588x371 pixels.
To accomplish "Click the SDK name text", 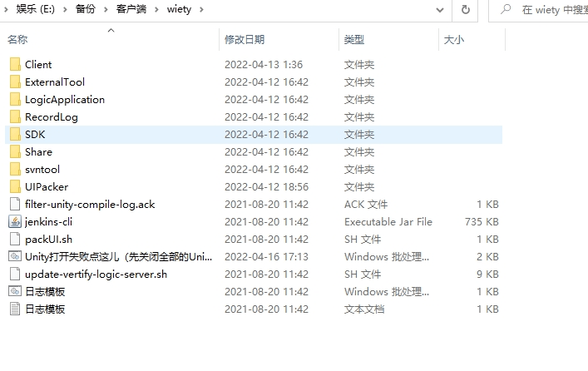I will pyautogui.click(x=35, y=134).
